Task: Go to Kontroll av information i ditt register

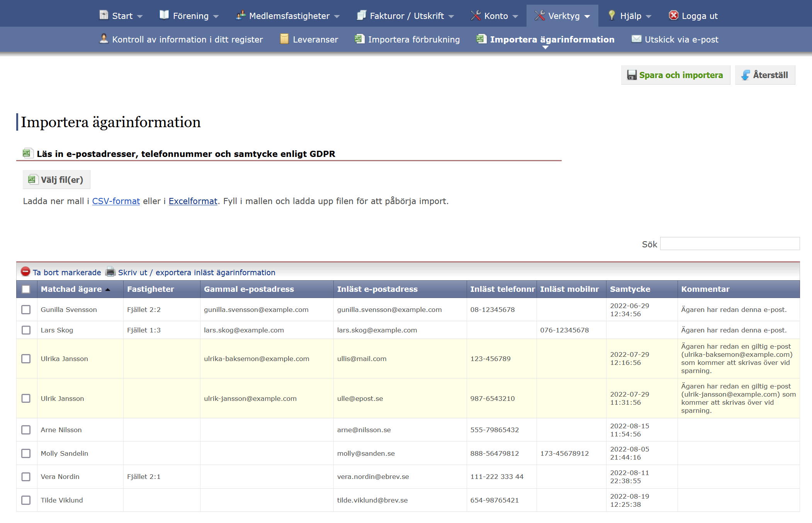Action: (x=187, y=39)
